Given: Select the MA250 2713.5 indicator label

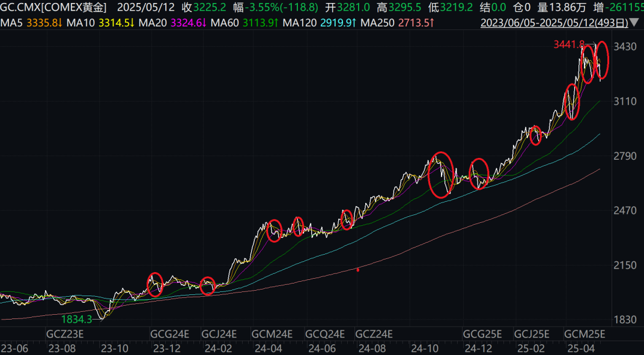Looking at the screenshot, I should pyautogui.click(x=398, y=23).
